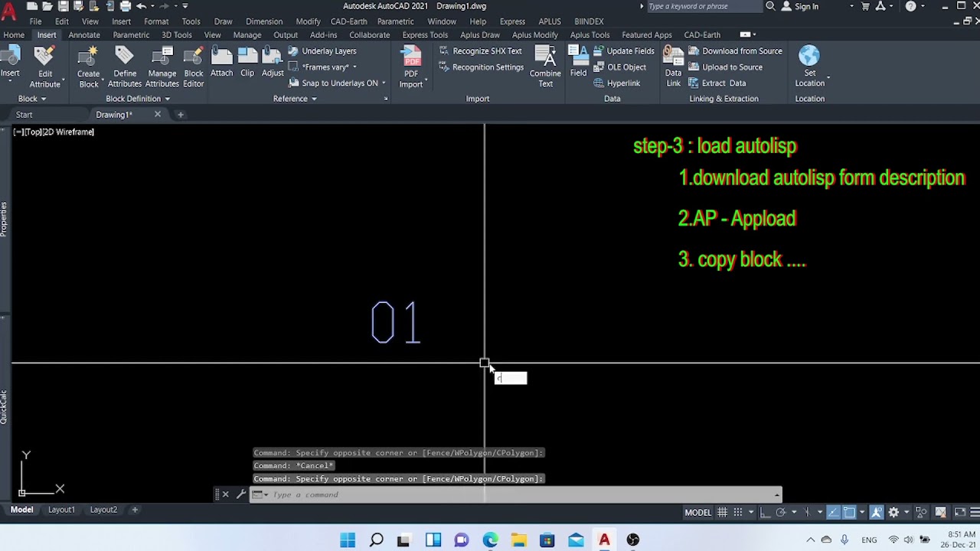This screenshot has width=980, height=551.
Task: Open the BIINDEX menu
Action: pos(589,21)
